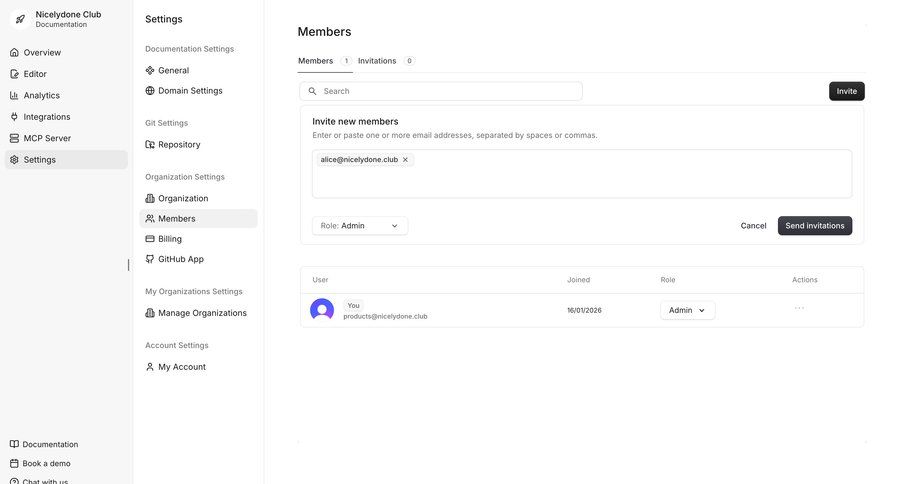Expand the Role: Admin dropdown in invite form
900x484 pixels.
[359, 226]
